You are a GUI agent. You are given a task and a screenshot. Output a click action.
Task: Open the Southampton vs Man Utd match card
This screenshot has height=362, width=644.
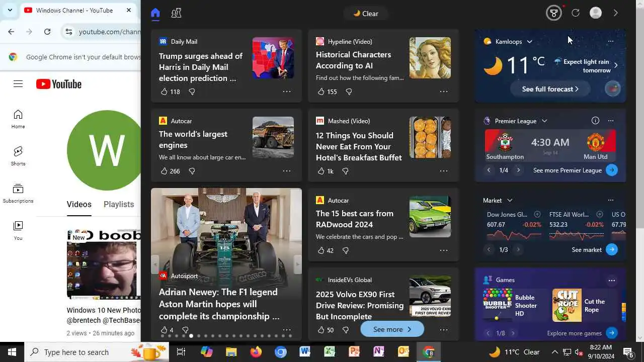pos(550,146)
